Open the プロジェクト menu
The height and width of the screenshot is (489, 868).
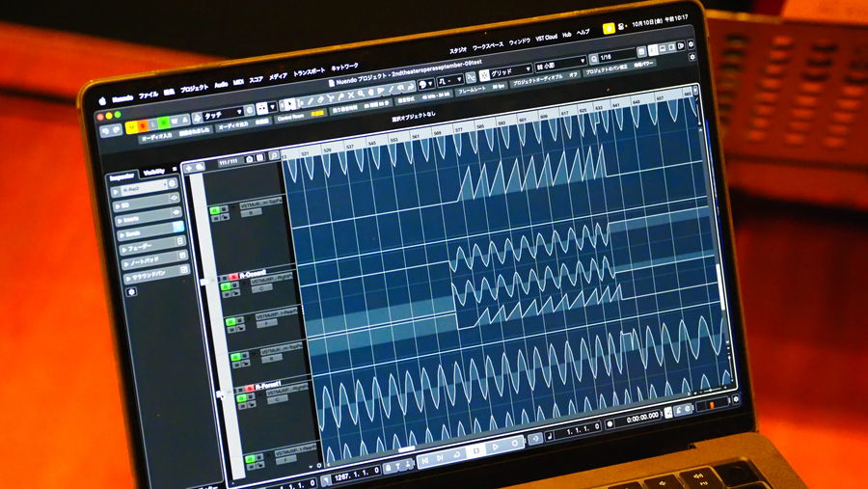coord(194,88)
